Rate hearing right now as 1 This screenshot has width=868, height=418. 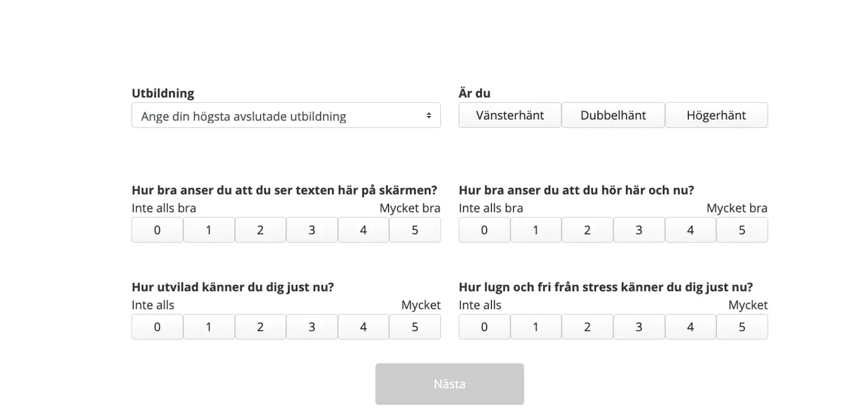536,230
